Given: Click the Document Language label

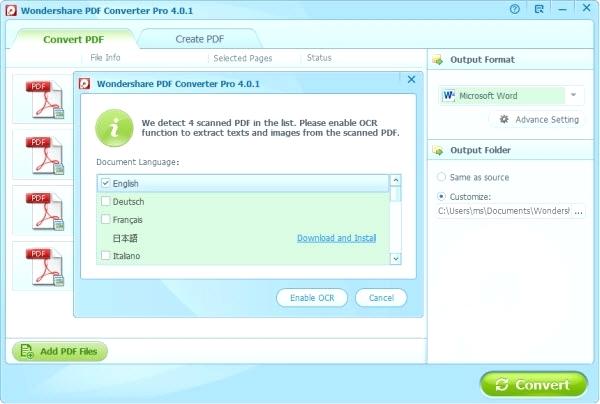Looking at the screenshot, I should [138, 162].
